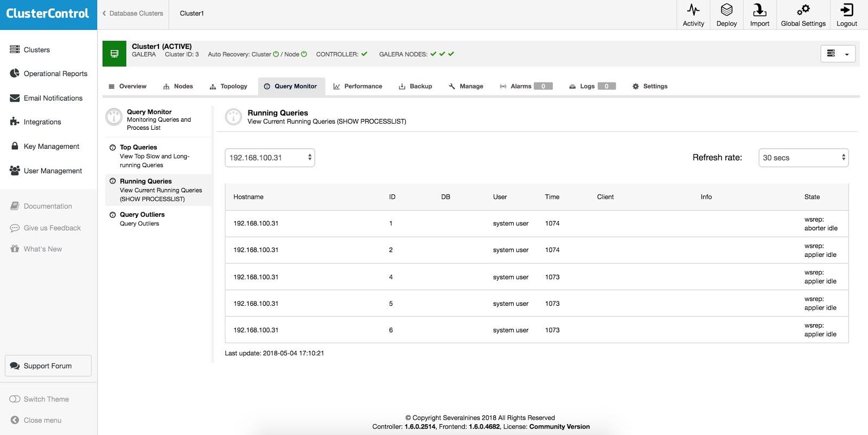Expand the cluster actions dropdown button
This screenshot has width=868, height=435.
[x=838, y=54]
